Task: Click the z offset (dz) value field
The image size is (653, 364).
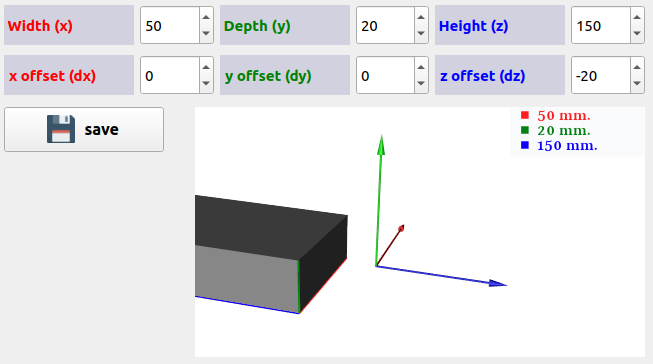Action: tap(601, 75)
